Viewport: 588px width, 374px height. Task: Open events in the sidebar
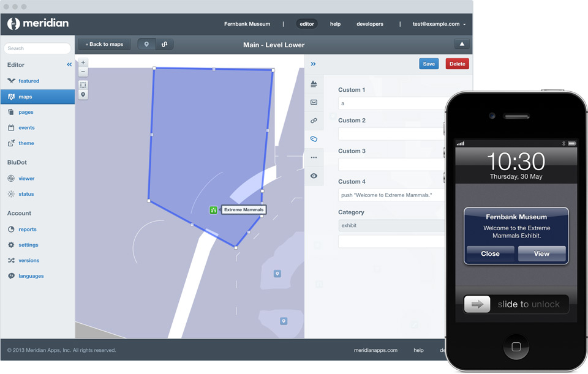(26, 128)
